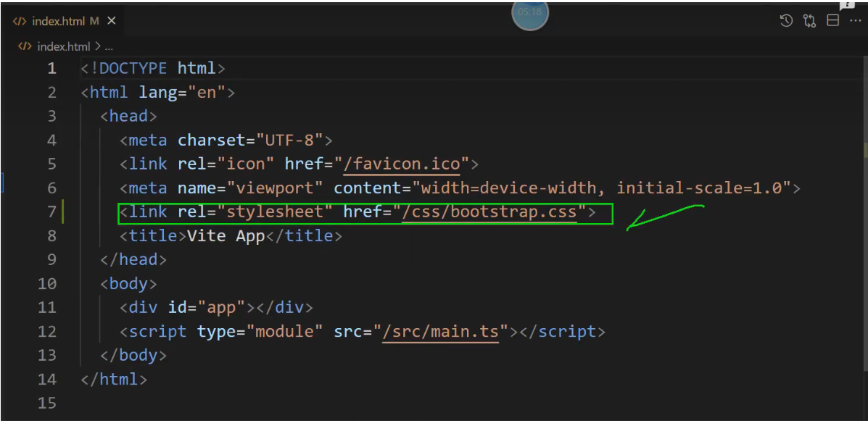Click the breadcrumb HTML file icon
The image size is (868, 423).
pos(25,46)
